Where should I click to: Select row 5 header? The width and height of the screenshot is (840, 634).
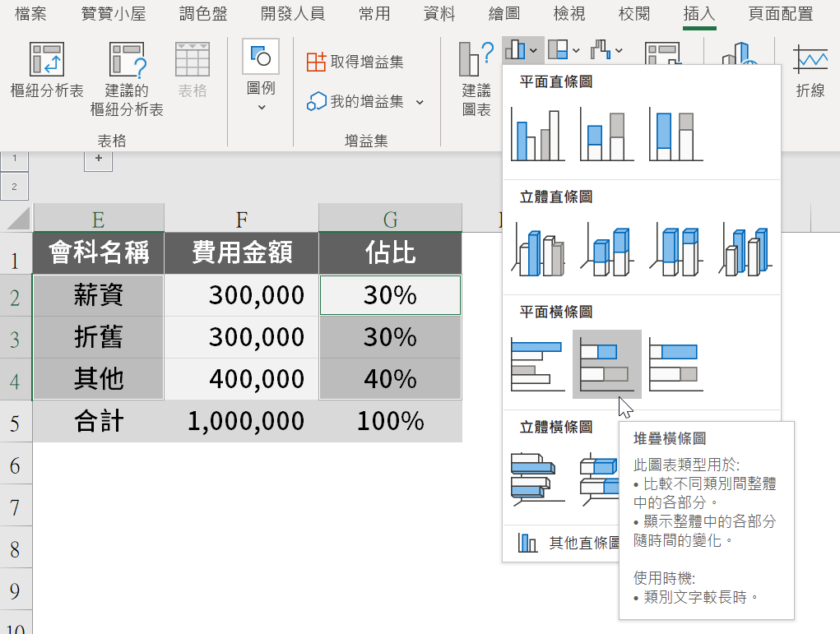click(x=16, y=422)
